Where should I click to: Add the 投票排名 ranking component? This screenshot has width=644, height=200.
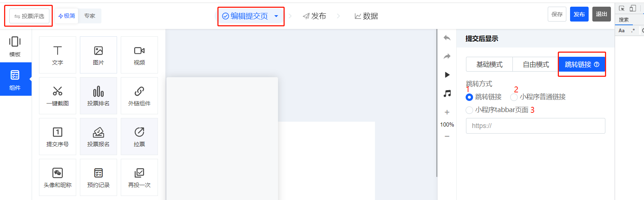pyautogui.click(x=98, y=96)
